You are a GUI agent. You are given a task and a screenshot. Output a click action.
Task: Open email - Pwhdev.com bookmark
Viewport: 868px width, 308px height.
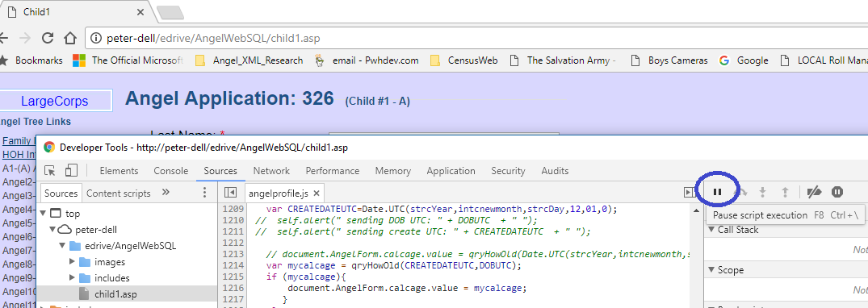point(367,60)
